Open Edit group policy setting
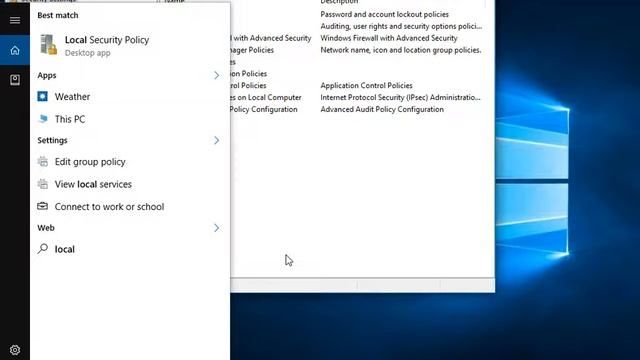This screenshot has height=360, width=640. (x=130, y=162)
